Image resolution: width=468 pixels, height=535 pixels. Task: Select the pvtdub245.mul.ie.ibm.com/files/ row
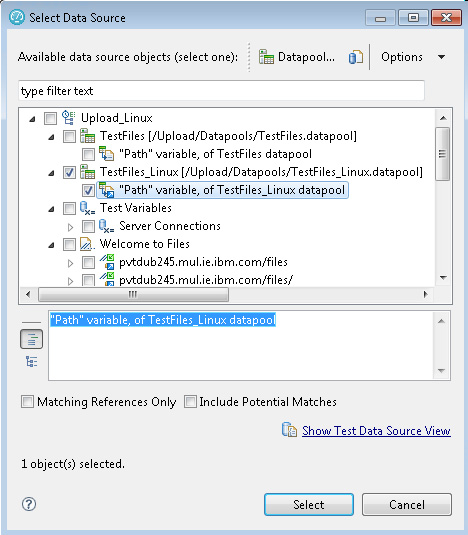pyautogui.click(x=206, y=280)
